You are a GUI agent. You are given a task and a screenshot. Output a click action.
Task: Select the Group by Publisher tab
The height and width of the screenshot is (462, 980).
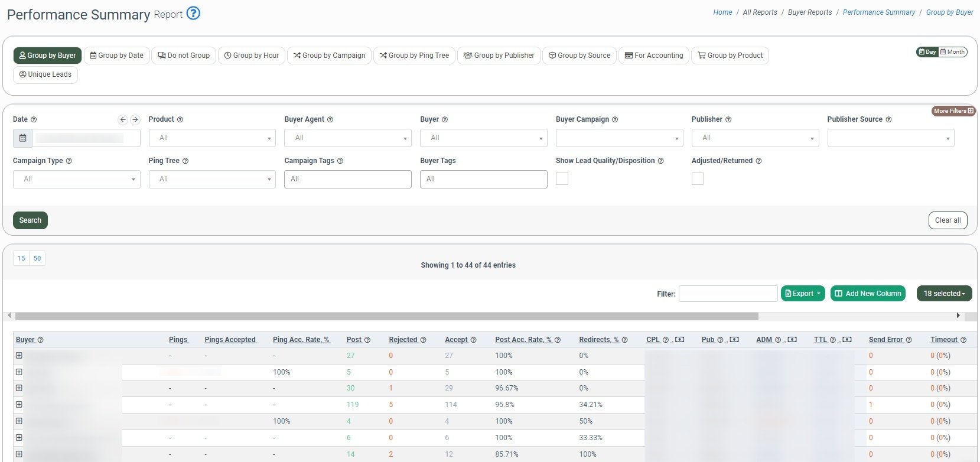499,56
